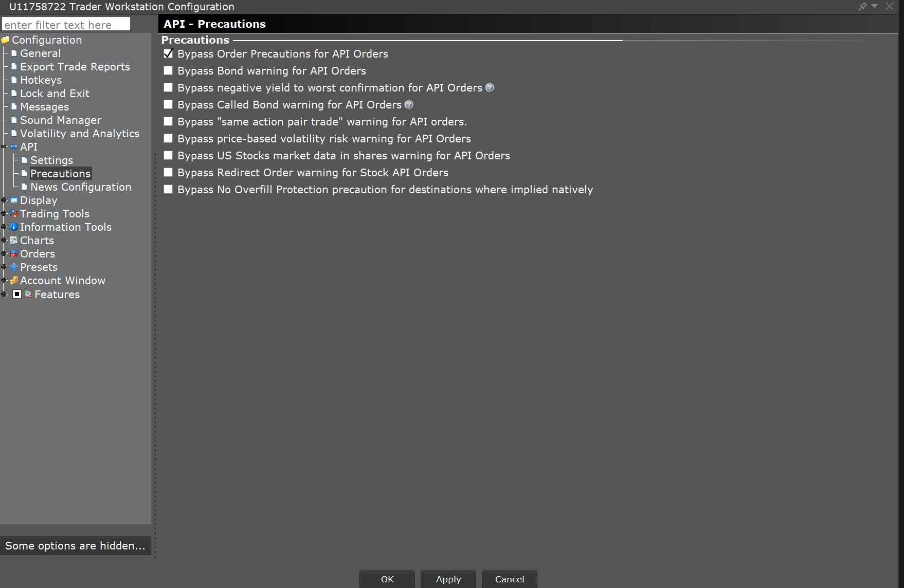This screenshot has width=904, height=588.
Task: Check Bypass Redirect Order warning for Stock
Action: tap(168, 173)
